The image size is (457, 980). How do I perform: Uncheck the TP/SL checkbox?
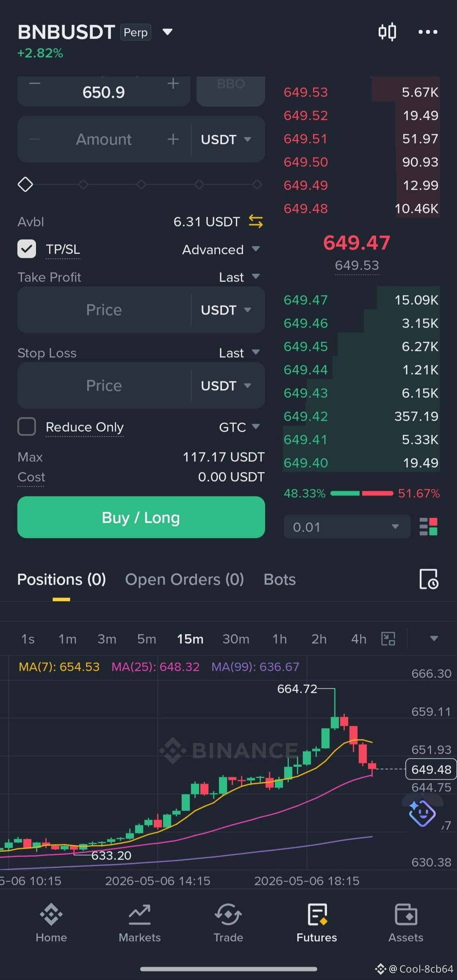[x=27, y=249]
